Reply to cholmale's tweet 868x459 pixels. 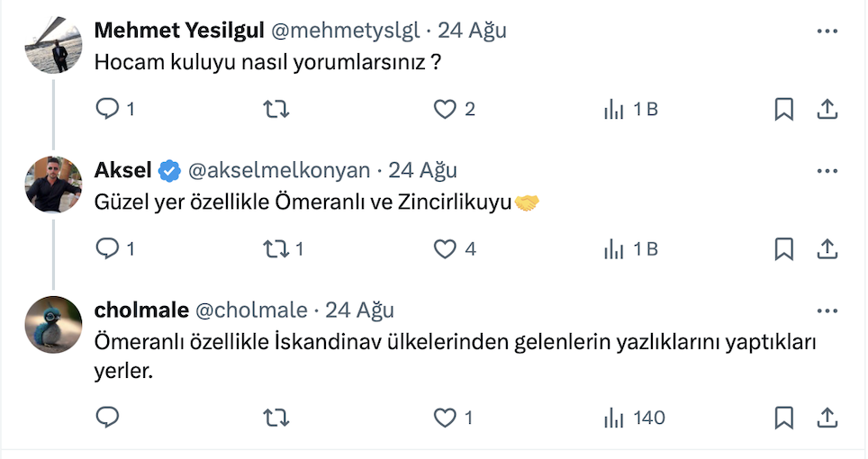[108, 418]
